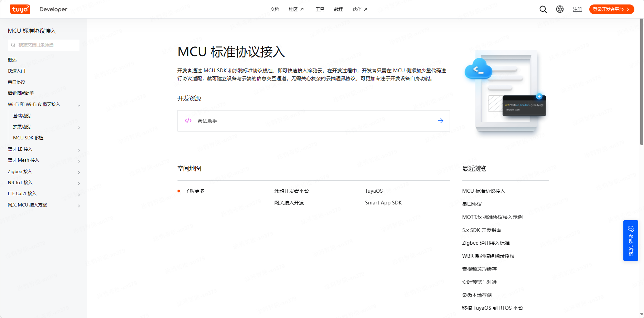Viewport: 644px width, 318px height.
Task: Open recent item 移植 TuyaOS 到 RTOS 平台
Action: (x=492, y=308)
